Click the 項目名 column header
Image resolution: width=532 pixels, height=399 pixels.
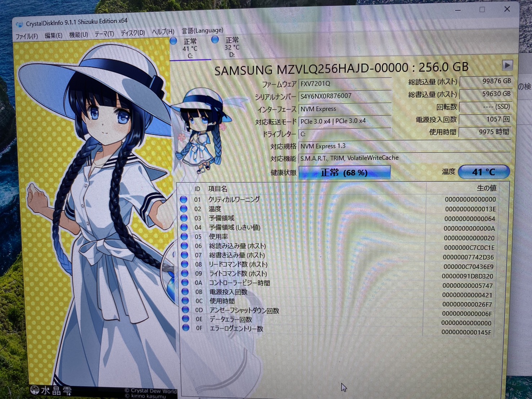[218, 189]
